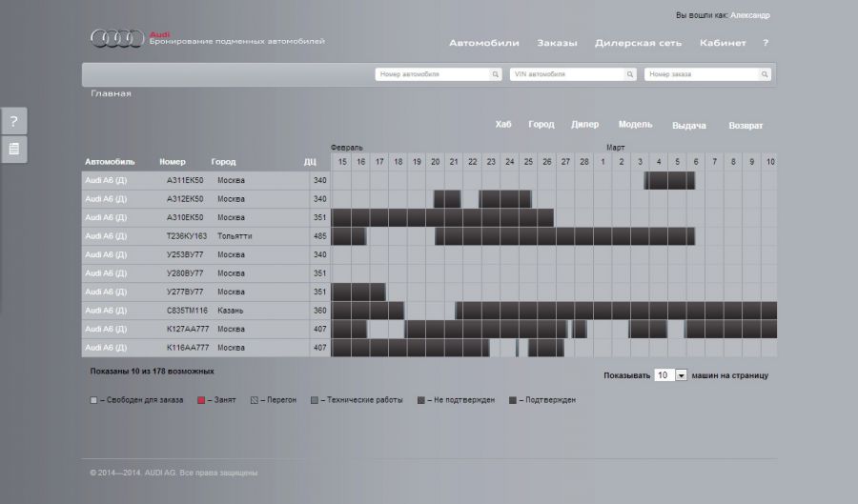The width and height of the screenshot is (858, 504).
Task: Click the Не подтвержден legend swatch
Action: coord(420,400)
